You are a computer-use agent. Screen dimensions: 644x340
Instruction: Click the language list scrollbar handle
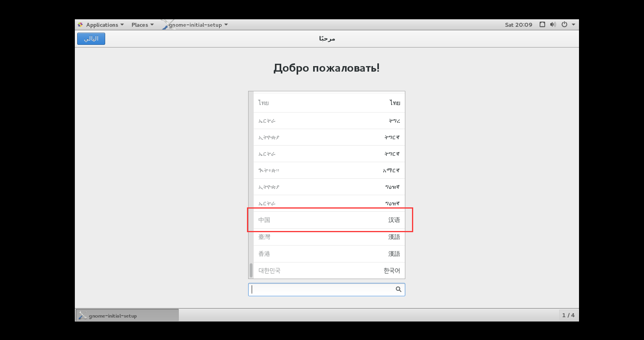click(251, 270)
